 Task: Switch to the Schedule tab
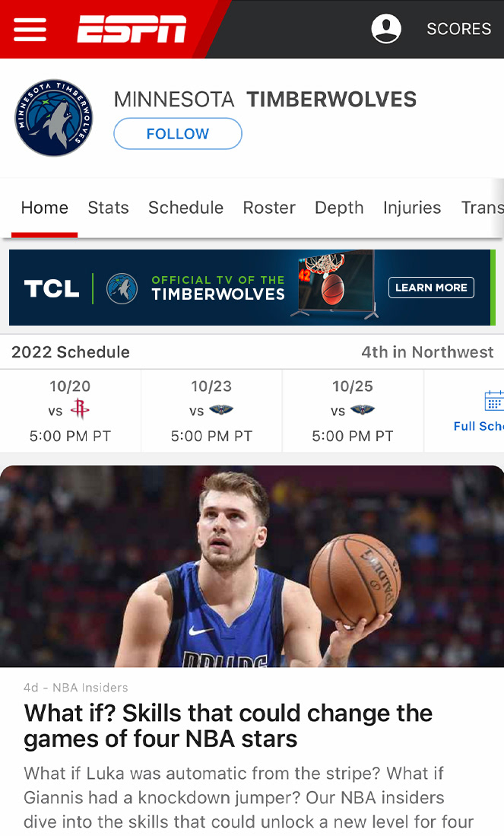tap(186, 208)
